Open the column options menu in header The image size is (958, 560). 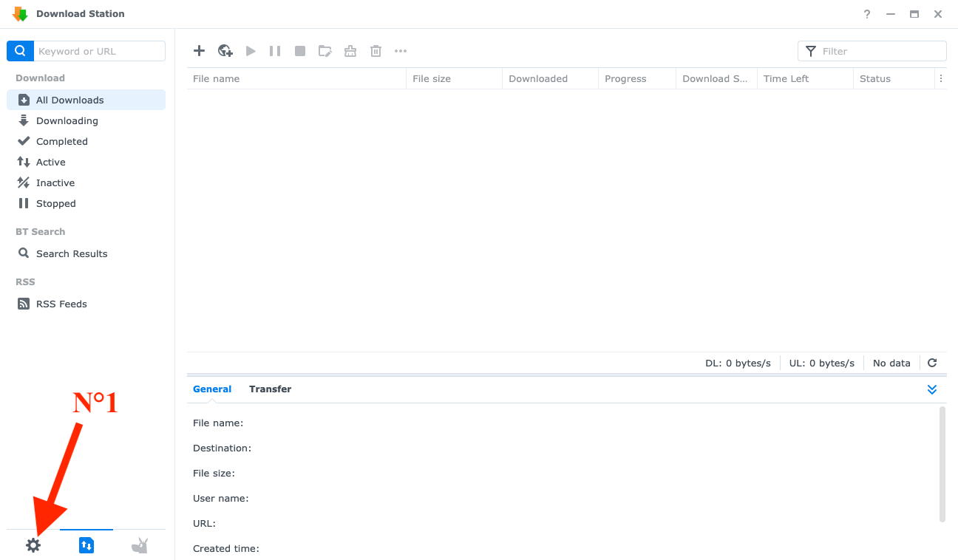tap(940, 78)
